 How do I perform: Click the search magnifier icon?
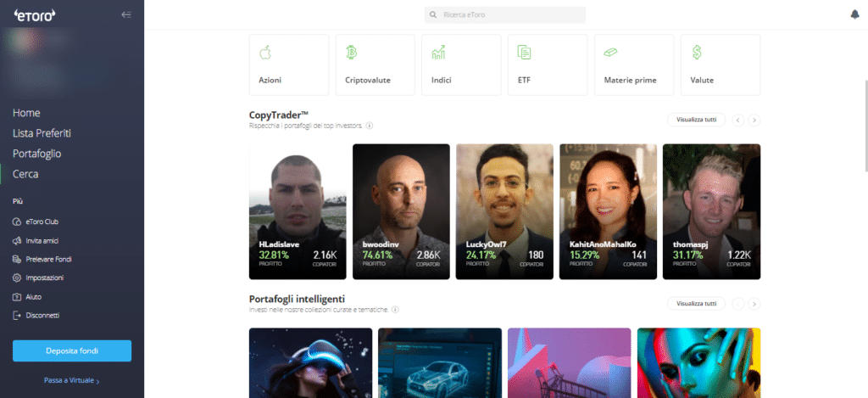pos(433,15)
